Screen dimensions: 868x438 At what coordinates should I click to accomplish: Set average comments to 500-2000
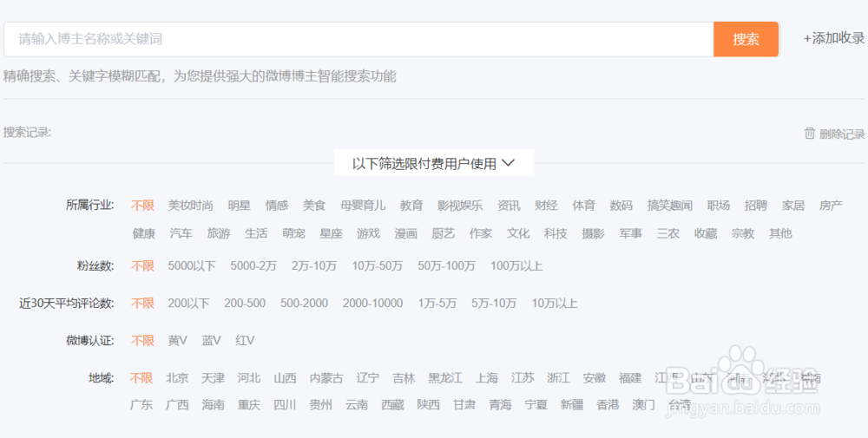click(304, 303)
